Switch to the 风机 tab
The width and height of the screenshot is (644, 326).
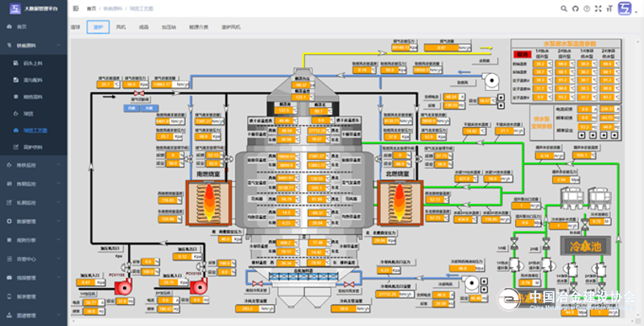(x=121, y=27)
